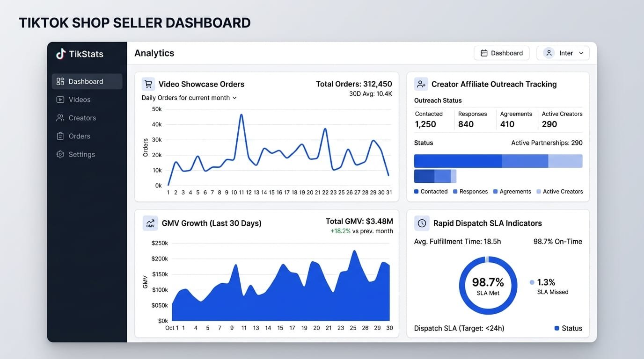Viewport: 644px width, 359px height.
Task: Open the Dashboard menu item
Action: (x=87, y=81)
